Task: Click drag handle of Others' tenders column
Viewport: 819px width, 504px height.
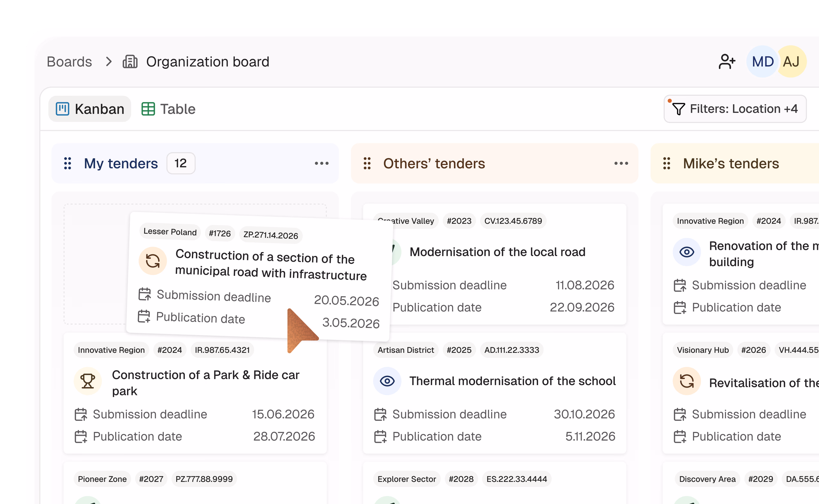Action: (367, 163)
